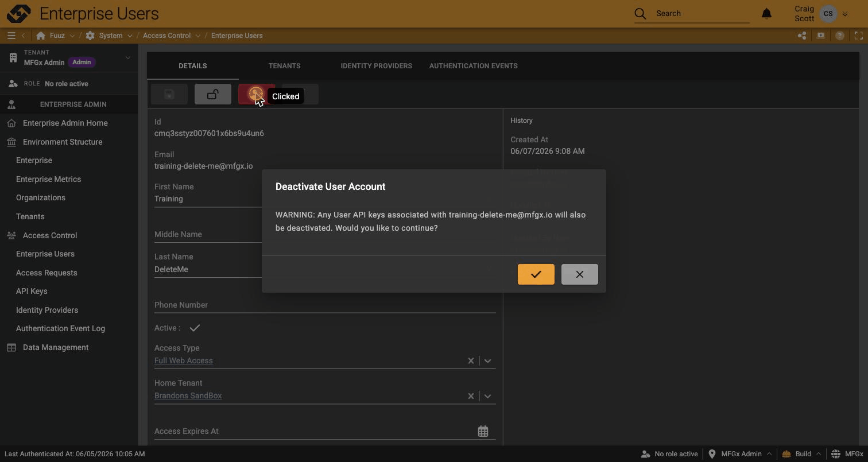Open the Home Tenant dropdown

(x=487, y=396)
